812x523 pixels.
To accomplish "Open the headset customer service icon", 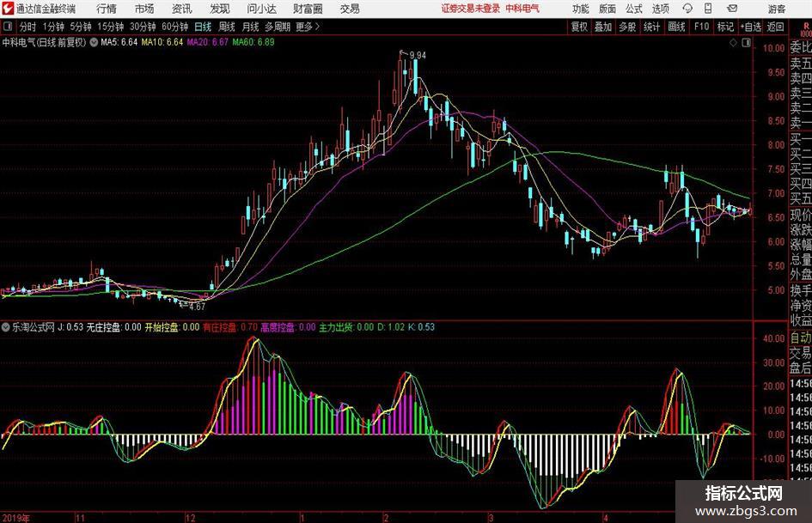I will coord(687,9).
